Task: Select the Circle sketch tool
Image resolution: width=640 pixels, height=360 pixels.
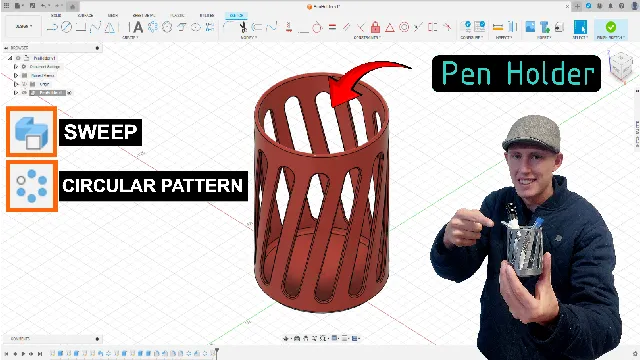Action: pos(66,27)
